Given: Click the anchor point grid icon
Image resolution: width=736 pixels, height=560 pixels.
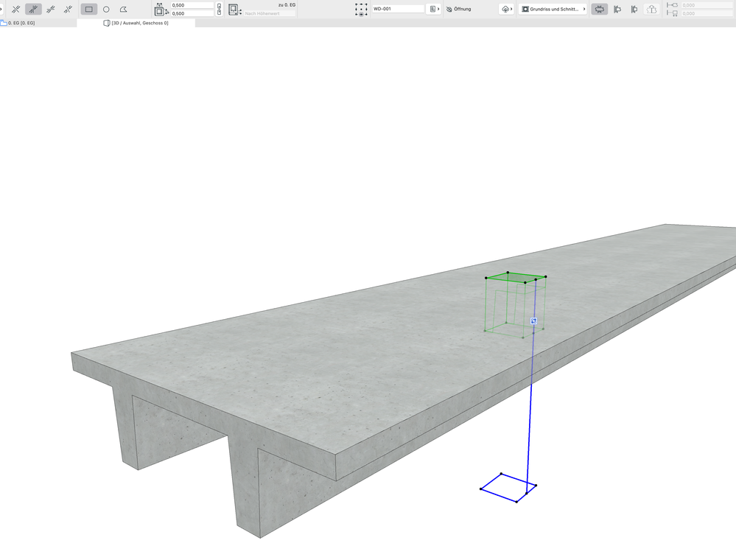Looking at the screenshot, I should point(361,10).
